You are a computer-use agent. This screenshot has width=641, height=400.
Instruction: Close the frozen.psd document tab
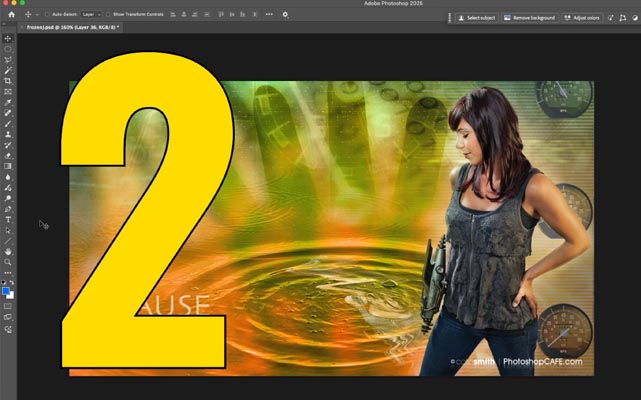pyautogui.click(x=22, y=27)
